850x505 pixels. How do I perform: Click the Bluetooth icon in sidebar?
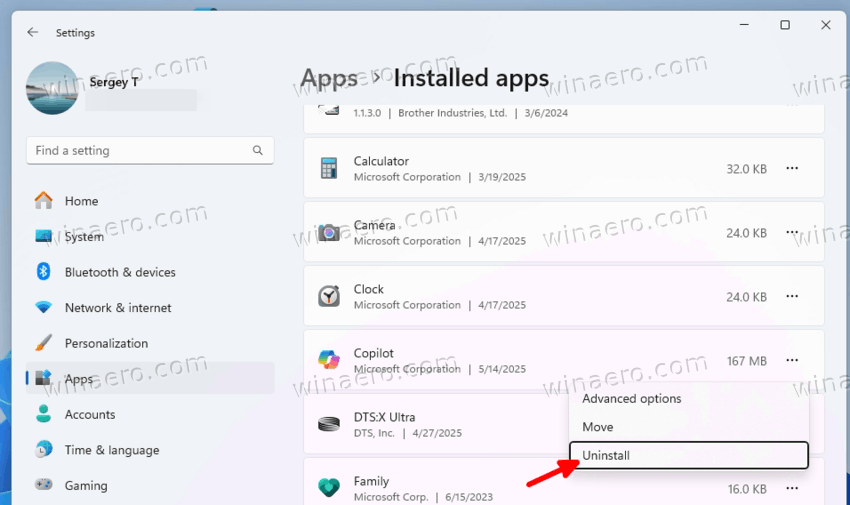click(43, 271)
